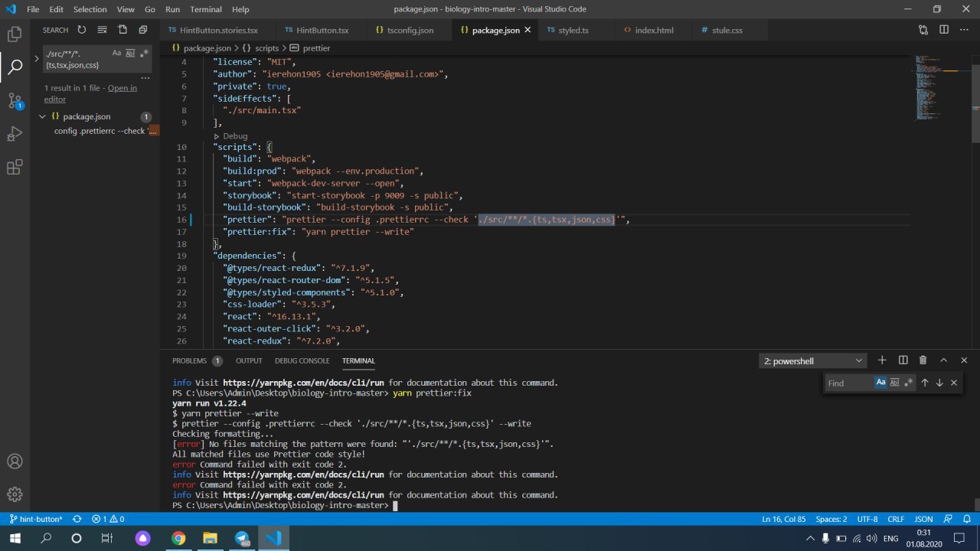Create a new terminal with plus icon
This screenshot has width=980, height=551.
882,360
